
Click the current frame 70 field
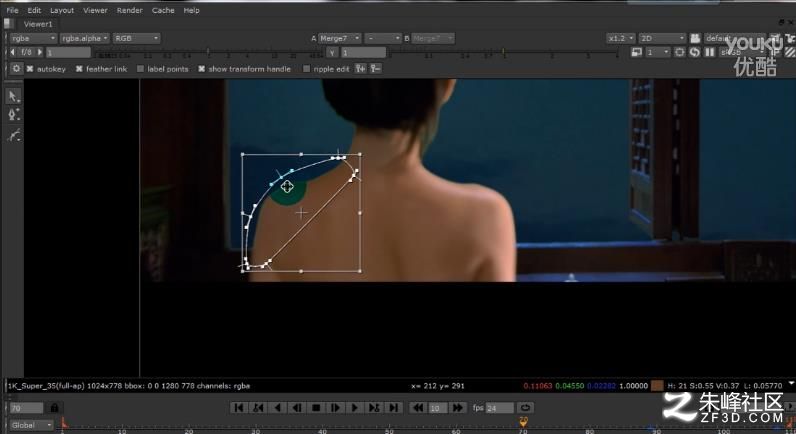27,408
